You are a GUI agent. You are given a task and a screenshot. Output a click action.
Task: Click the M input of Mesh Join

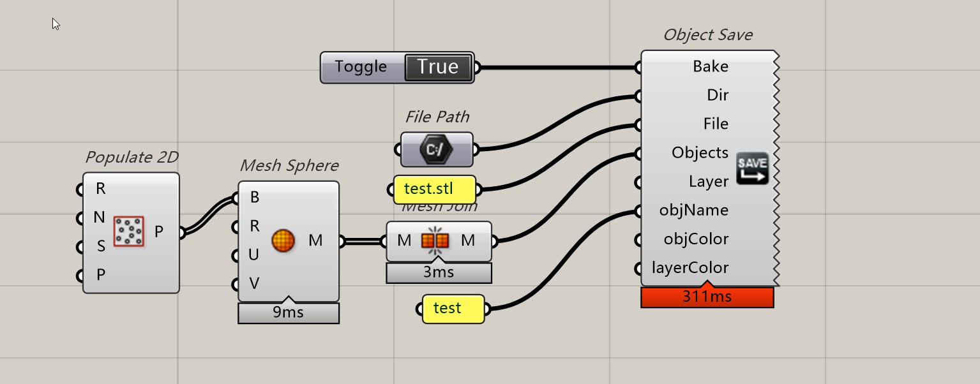click(404, 240)
